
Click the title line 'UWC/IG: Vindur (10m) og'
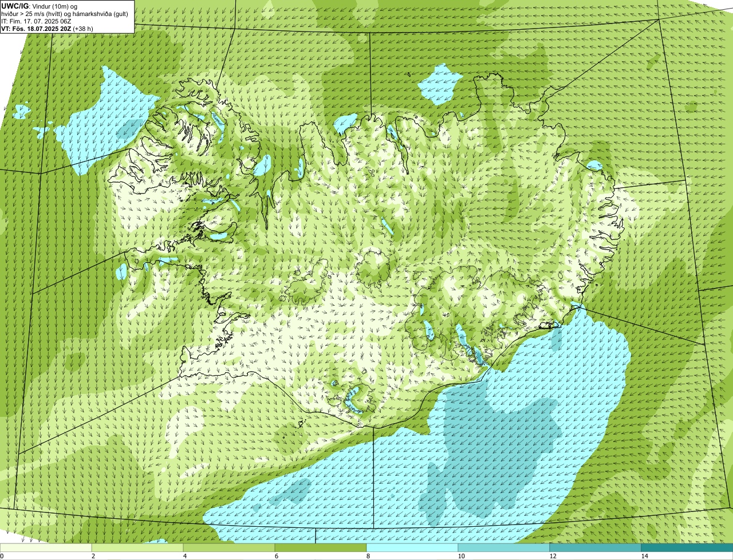[x=40, y=6]
